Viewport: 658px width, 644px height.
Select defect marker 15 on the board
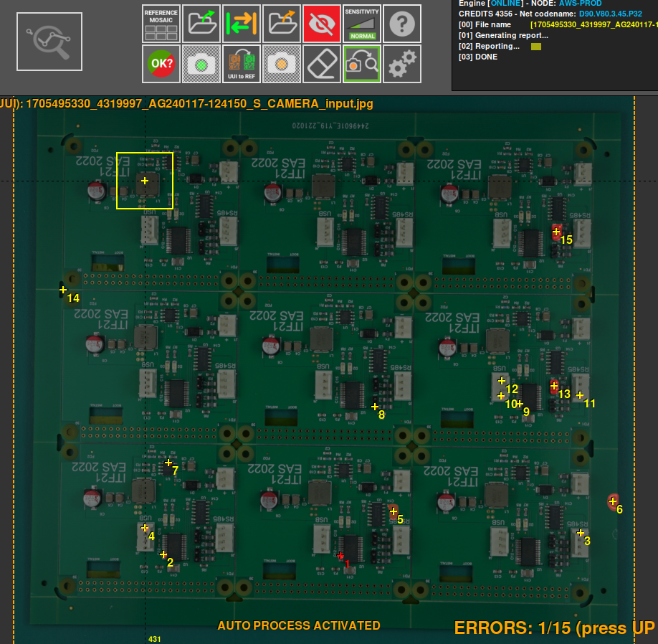556,232
